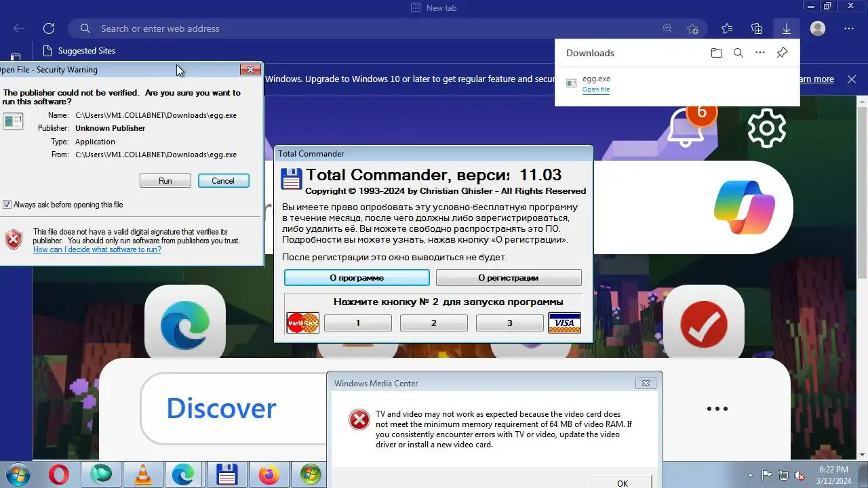868x488 pixels.
Task: Click button 2 to launch Total Commander
Action: (x=434, y=323)
